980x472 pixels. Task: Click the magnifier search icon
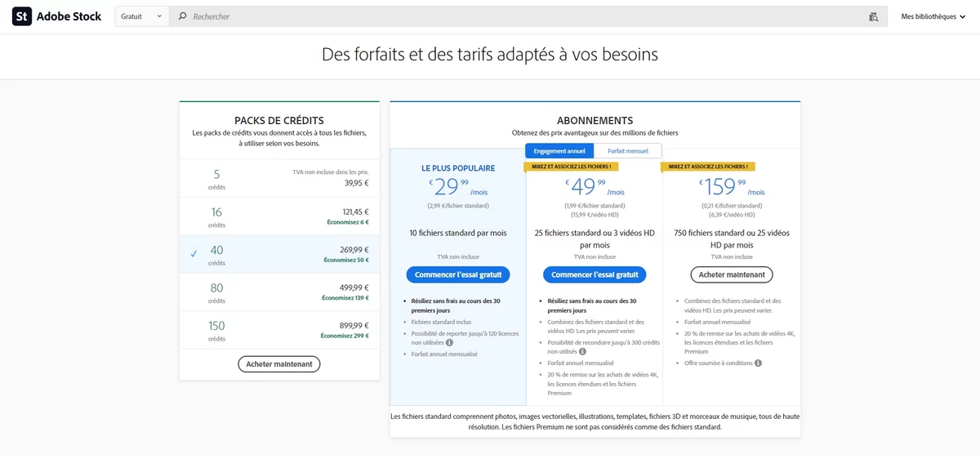click(182, 16)
